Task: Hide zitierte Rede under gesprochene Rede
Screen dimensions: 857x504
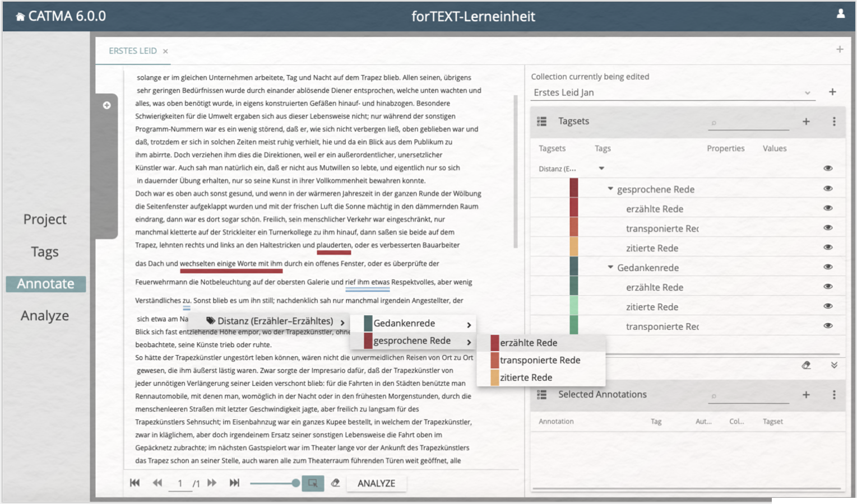Action: click(x=828, y=247)
